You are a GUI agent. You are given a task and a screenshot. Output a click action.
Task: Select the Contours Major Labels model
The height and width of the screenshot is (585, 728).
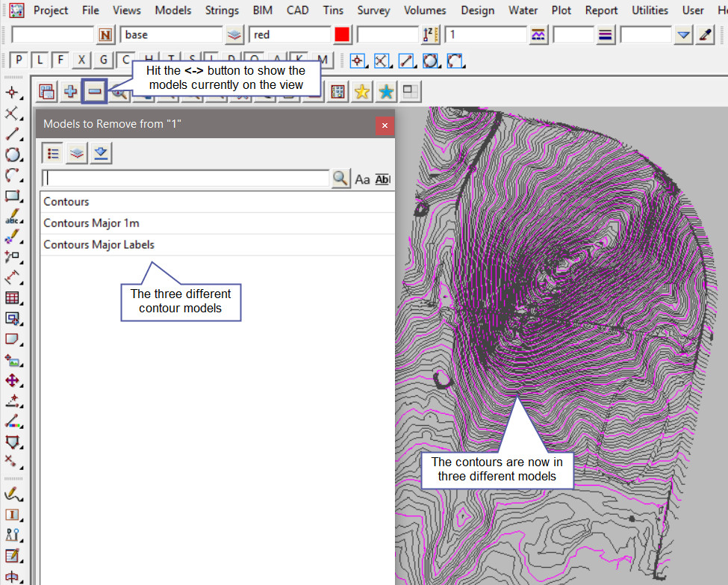pos(99,244)
